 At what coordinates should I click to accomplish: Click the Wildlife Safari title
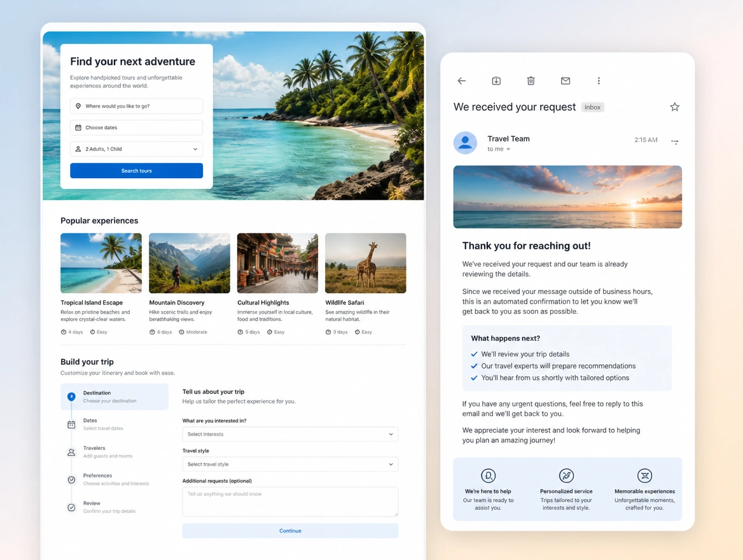(345, 302)
